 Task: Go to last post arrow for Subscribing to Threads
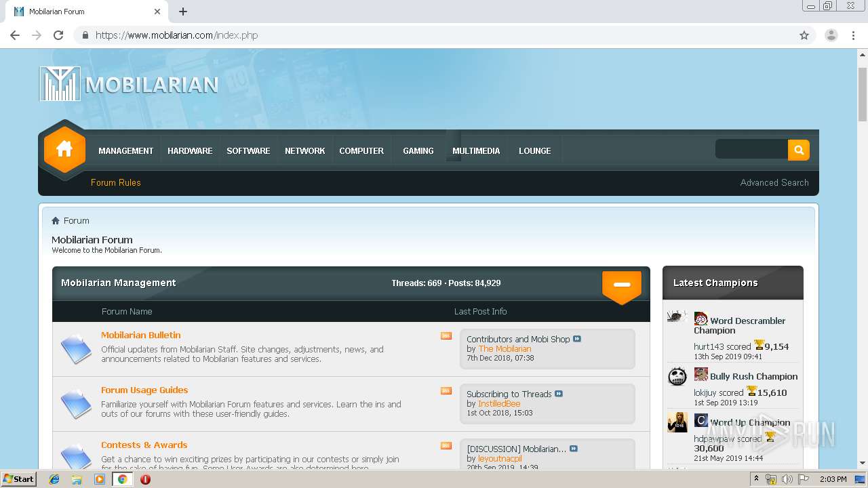pos(559,394)
